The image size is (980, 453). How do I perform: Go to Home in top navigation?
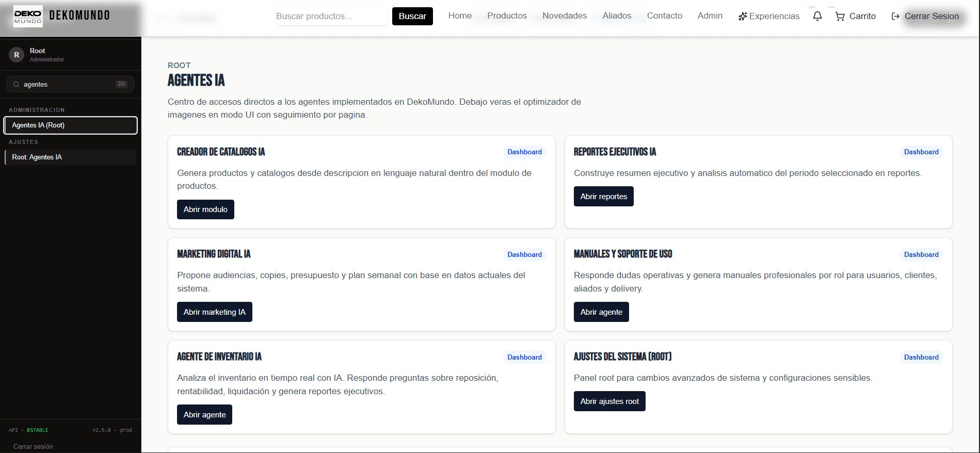coord(460,15)
